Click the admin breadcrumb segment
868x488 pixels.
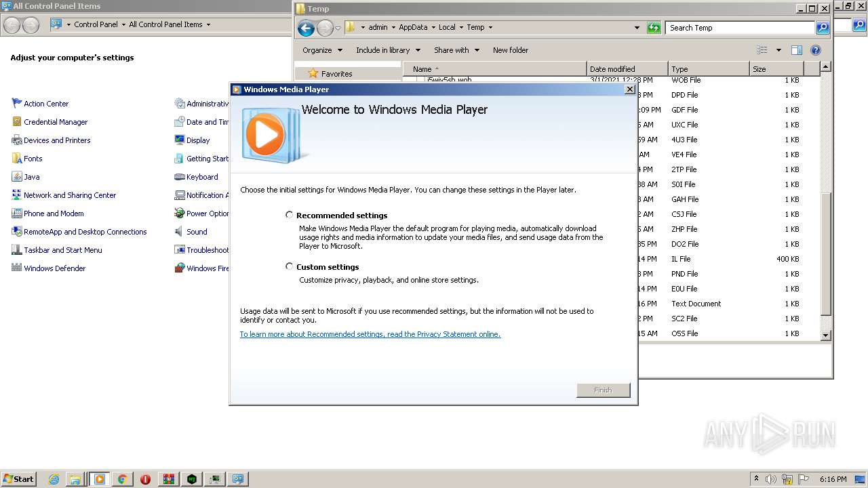tap(378, 28)
